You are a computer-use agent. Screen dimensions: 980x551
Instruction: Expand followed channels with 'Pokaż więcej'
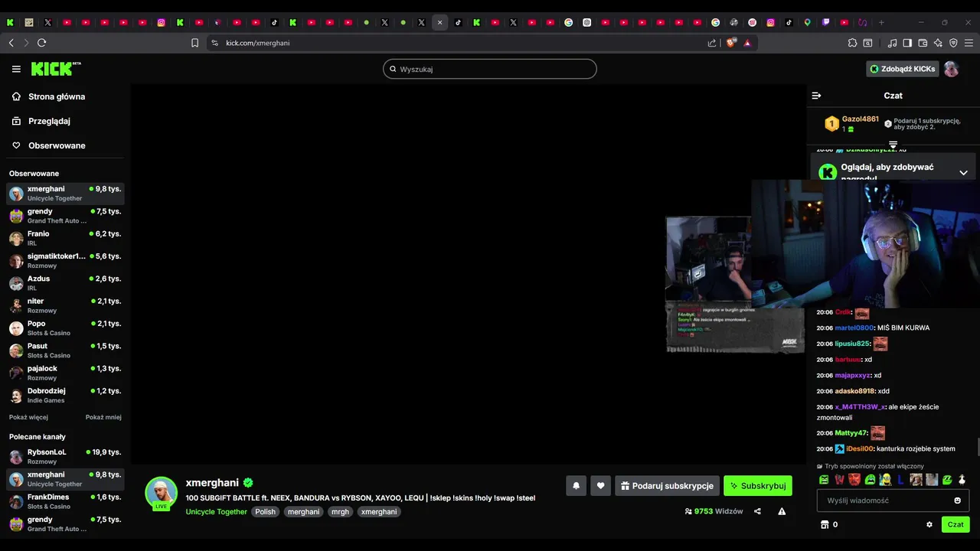(x=28, y=417)
